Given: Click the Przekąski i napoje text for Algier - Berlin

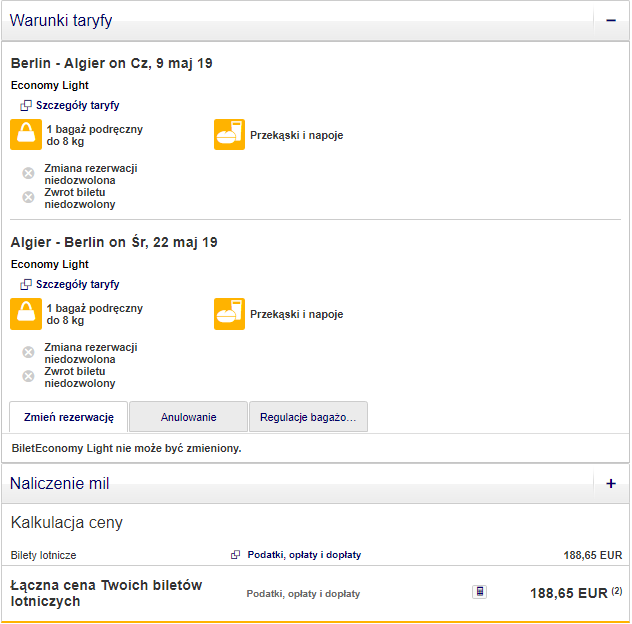Looking at the screenshot, I should 297,314.
